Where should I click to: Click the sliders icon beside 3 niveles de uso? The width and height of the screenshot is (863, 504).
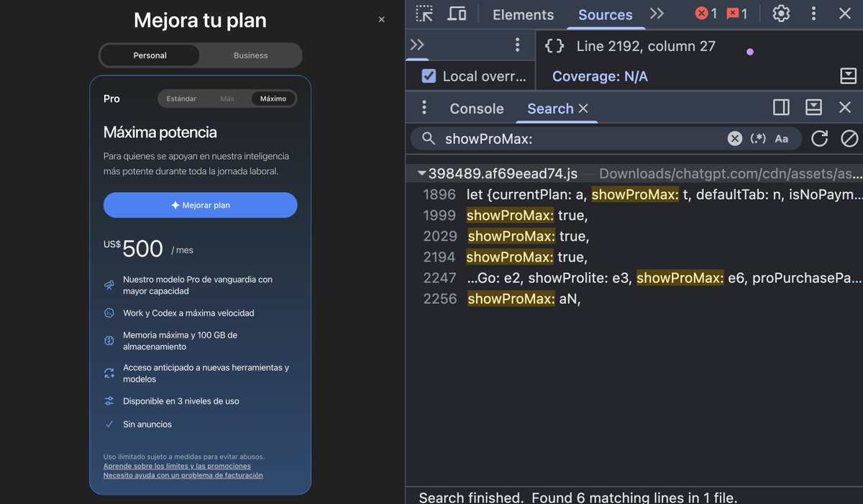[109, 401]
